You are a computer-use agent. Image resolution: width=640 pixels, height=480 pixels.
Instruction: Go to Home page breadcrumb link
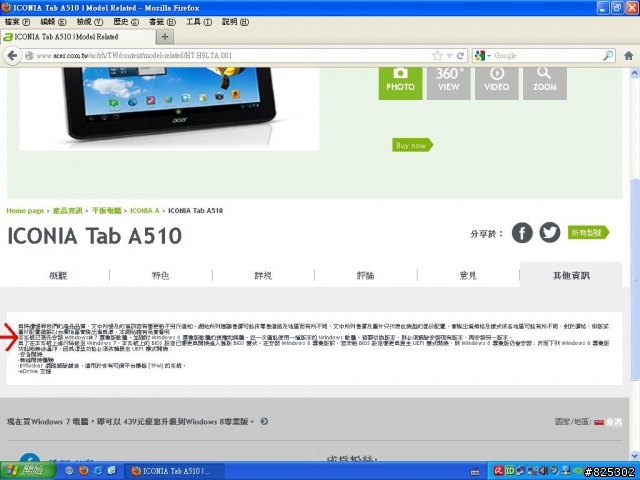click(x=25, y=211)
